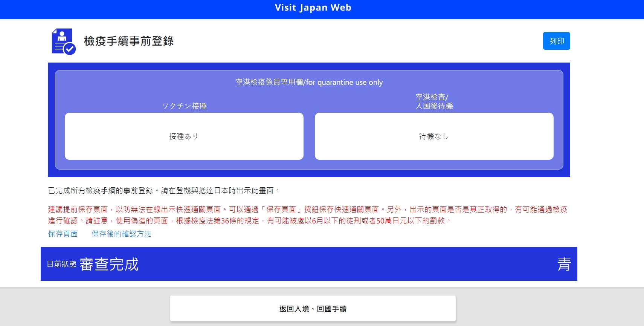Click the 空港検疫係員専用欄 quarantine-use label
The width and height of the screenshot is (644, 326).
coord(309,82)
